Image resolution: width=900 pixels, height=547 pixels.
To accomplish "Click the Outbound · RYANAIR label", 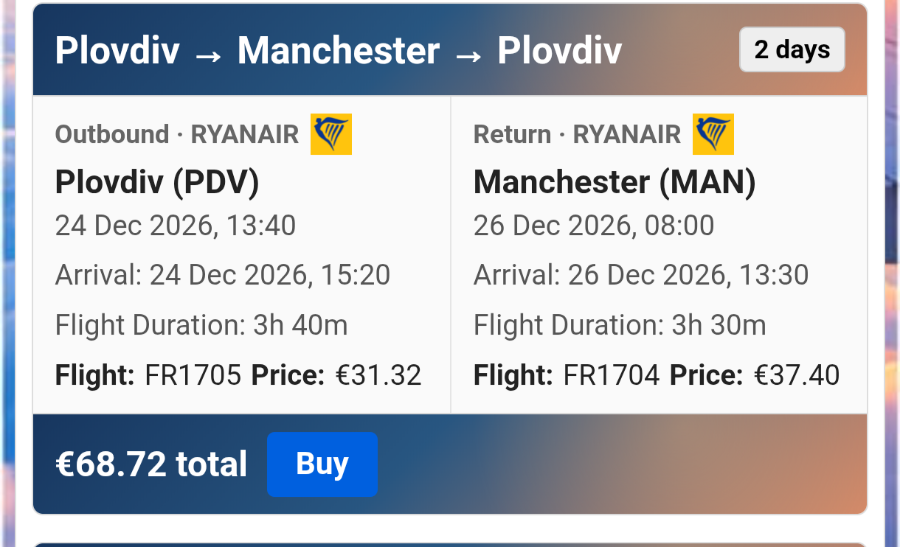I will 177,134.
